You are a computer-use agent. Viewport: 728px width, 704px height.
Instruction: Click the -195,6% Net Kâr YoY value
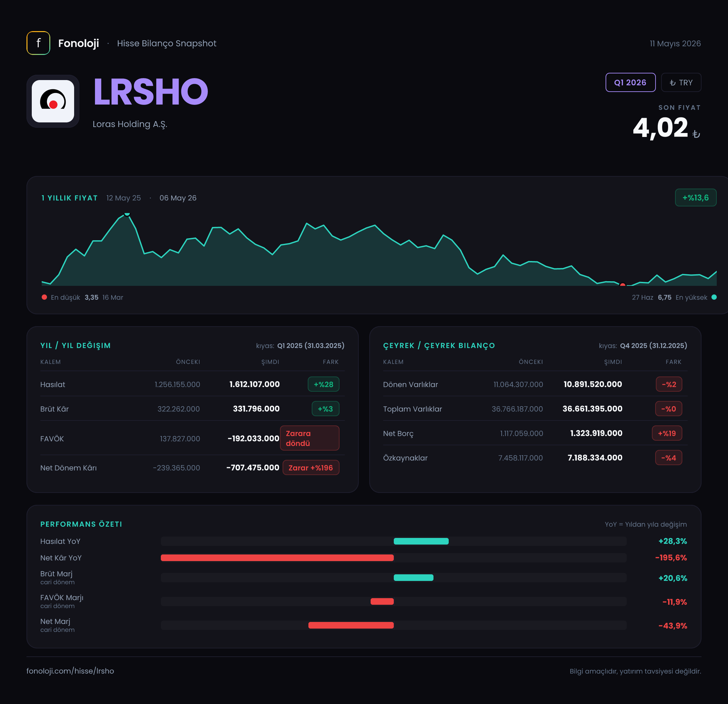671,557
